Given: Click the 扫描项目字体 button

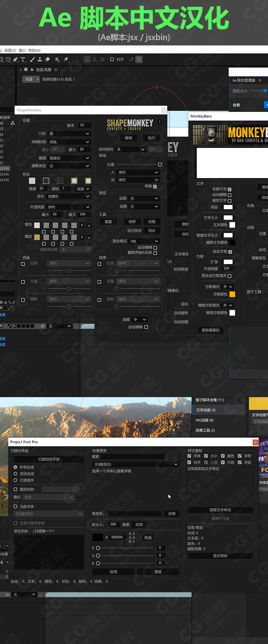Looking at the screenshot, I should [49, 459].
